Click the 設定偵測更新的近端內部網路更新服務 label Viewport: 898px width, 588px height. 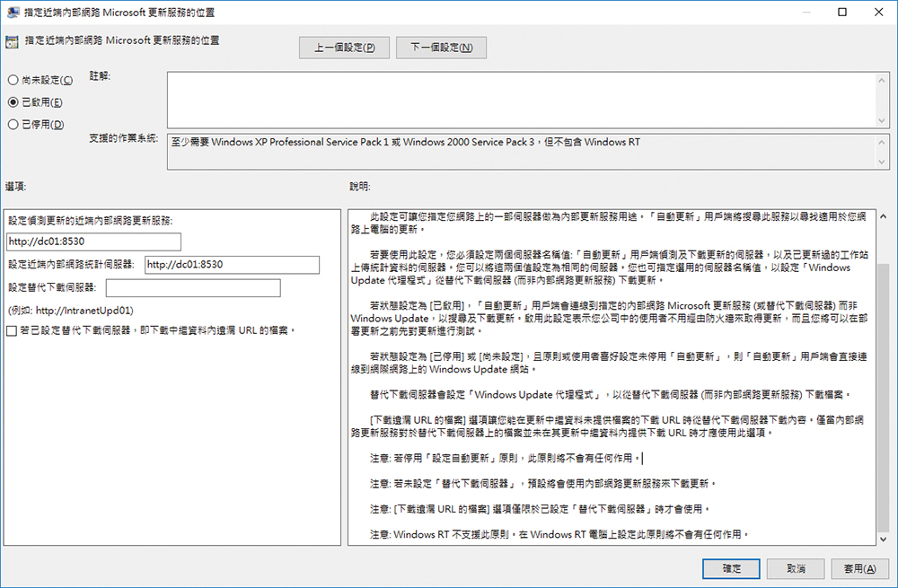coord(90,221)
